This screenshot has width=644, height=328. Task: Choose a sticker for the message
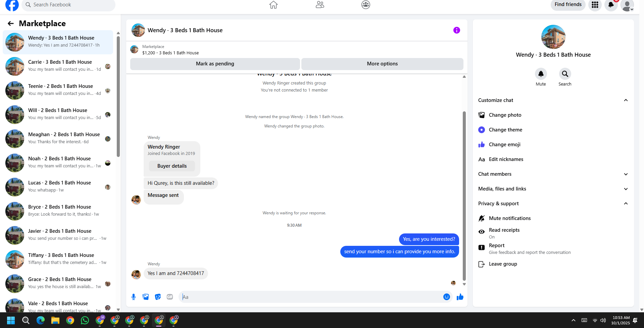[158, 297]
